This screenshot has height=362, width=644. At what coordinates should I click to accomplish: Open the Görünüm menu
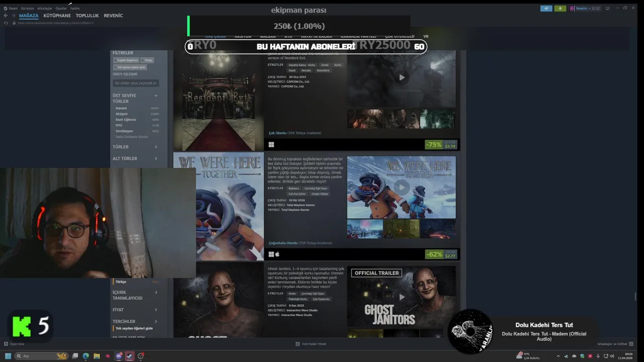(27, 9)
